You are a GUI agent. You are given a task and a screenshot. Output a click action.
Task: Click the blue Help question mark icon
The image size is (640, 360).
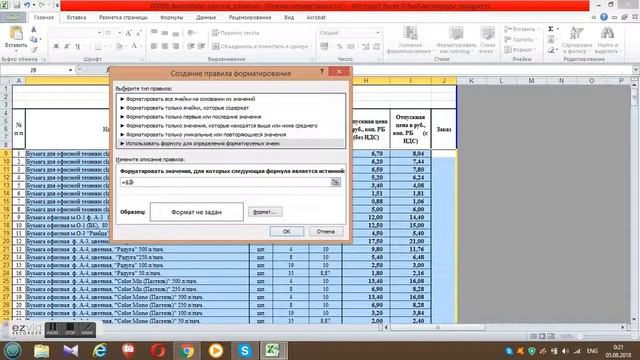(604, 17)
